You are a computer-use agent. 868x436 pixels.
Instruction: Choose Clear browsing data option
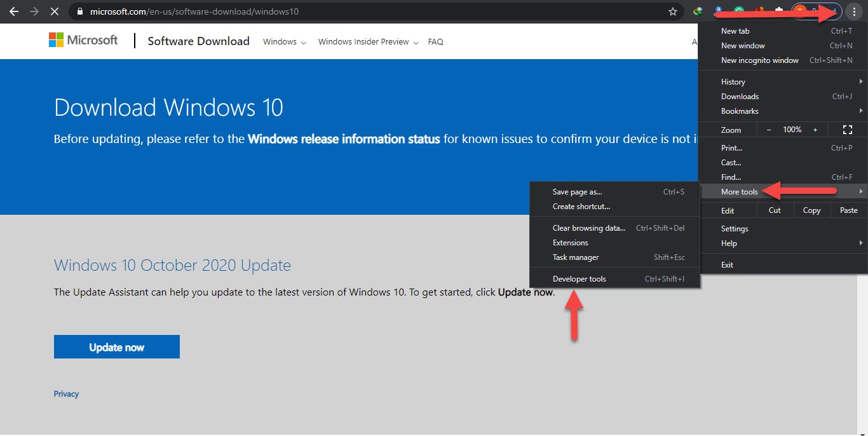tap(588, 228)
